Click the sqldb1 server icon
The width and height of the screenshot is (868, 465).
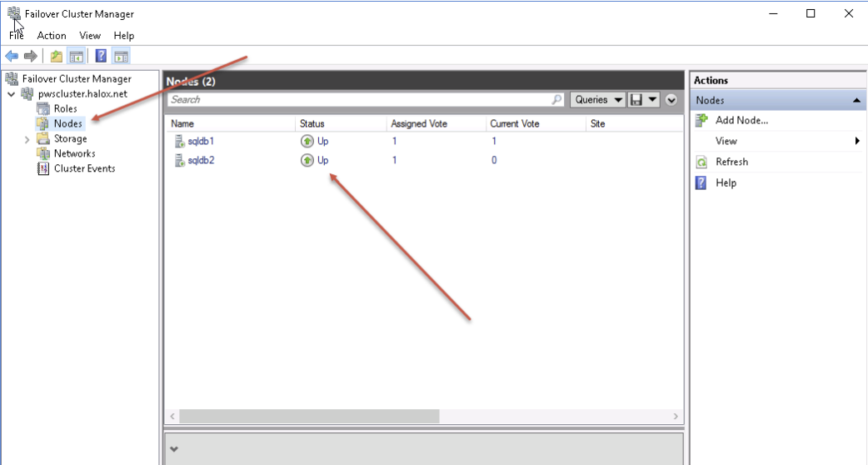point(179,141)
